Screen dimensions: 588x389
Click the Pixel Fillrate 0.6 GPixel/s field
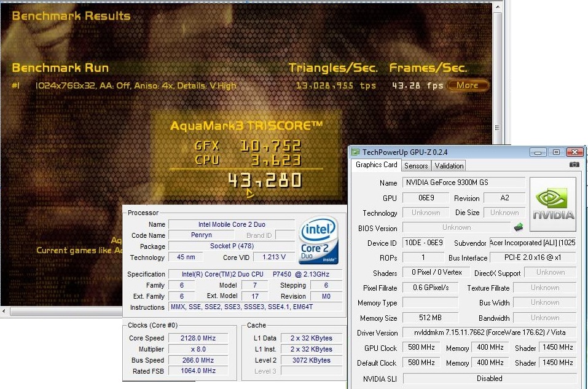click(x=431, y=288)
